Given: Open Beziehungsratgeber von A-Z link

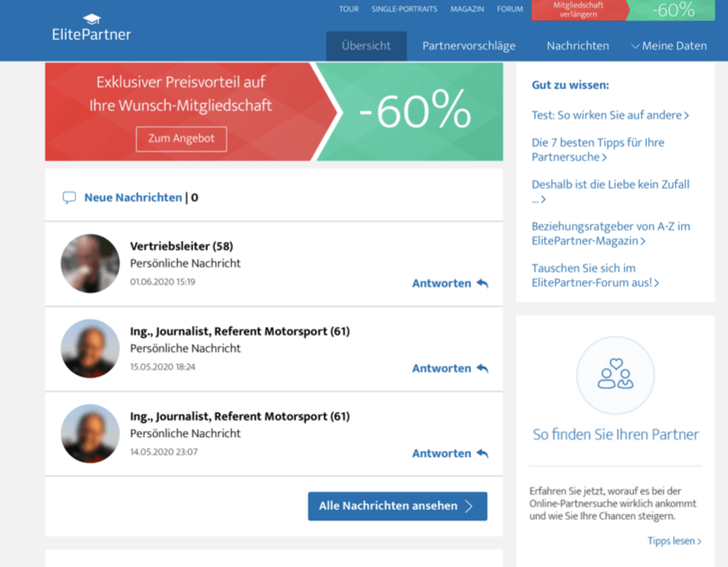Looking at the screenshot, I should pos(611,233).
